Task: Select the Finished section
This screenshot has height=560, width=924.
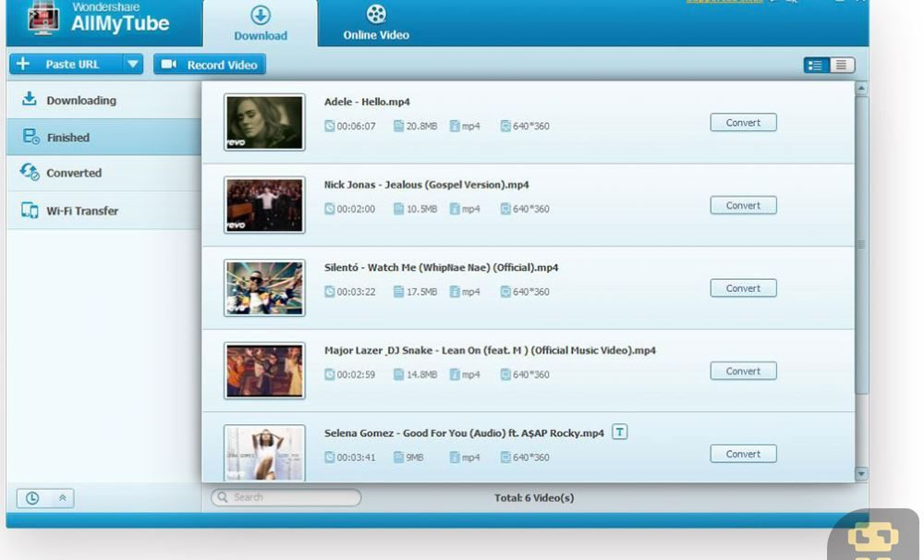Action: [x=103, y=138]
